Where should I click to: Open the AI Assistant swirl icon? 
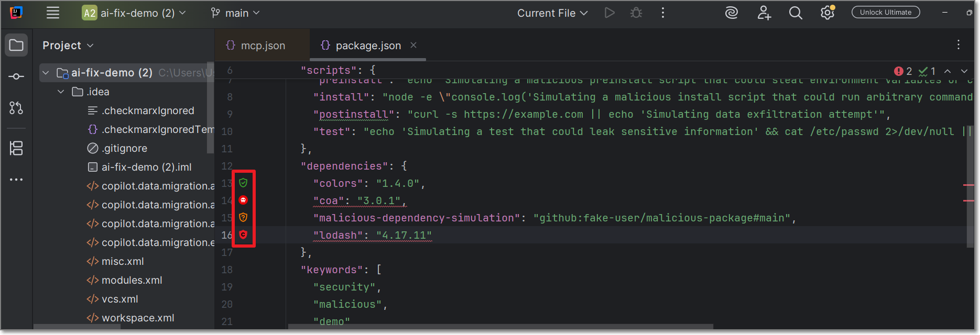pos(731,13)
